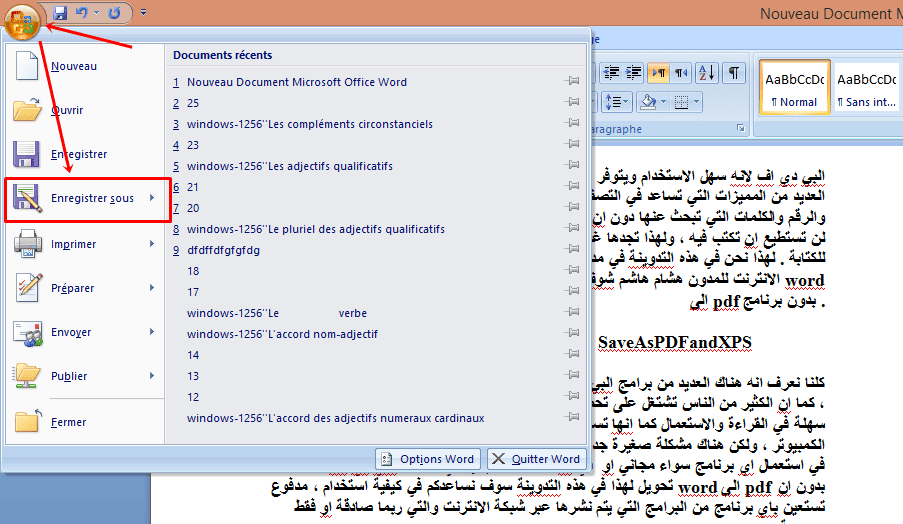Pin Les adjectifs qualificatifs recent entry
This screenshot has width=903, height=524.
pos(572,165)
